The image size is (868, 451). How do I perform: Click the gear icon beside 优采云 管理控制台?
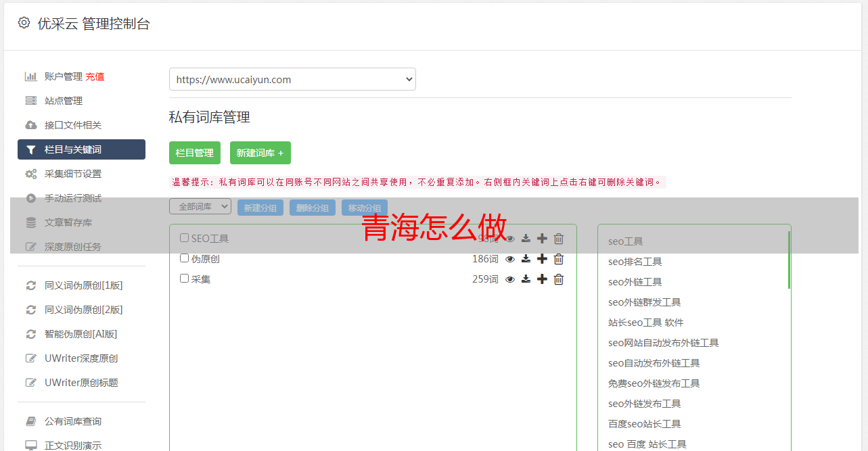pyautogui.click(x=24, y=23)
